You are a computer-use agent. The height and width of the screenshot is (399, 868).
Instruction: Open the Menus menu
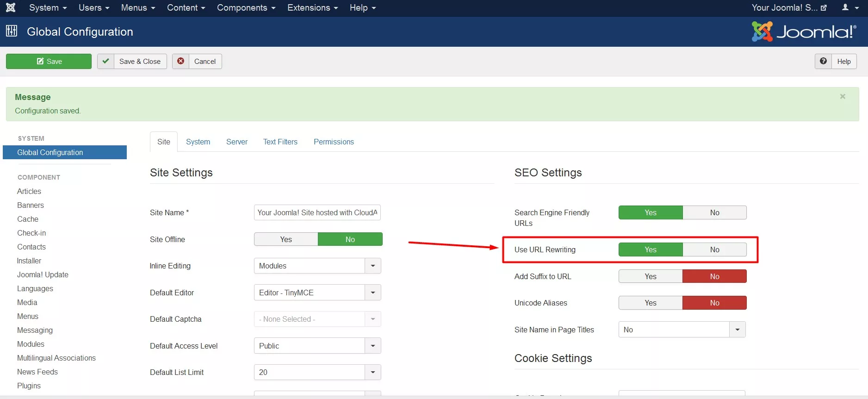138,7
